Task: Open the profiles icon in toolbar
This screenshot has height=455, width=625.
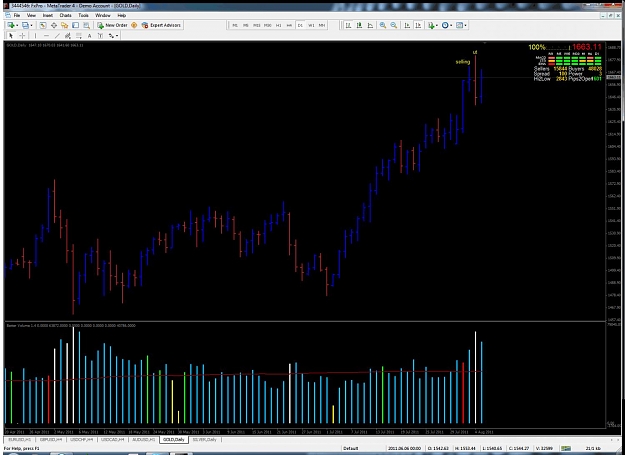Action: 25,25
